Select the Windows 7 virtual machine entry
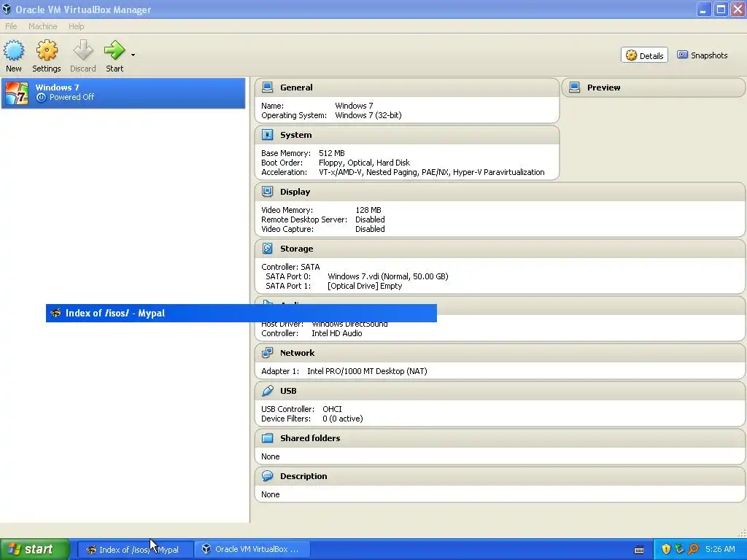Screen dimensions: 747x560 point(123,93)
